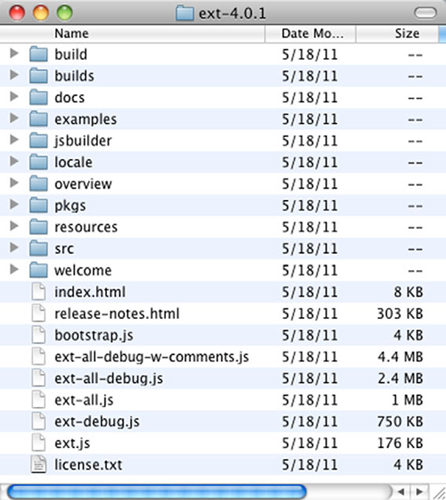Select the index.html file icon
This screenshot has height=500, width=446.
click(x=38, y=292)
